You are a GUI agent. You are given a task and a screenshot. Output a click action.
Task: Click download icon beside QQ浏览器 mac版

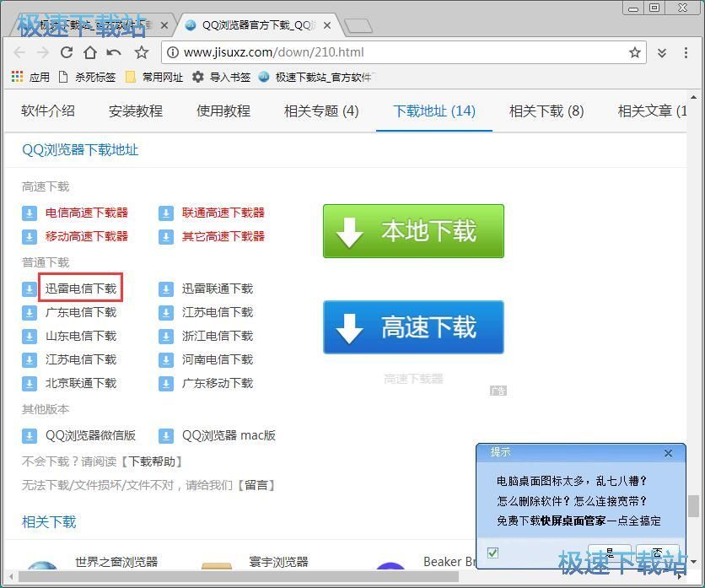coord(166,436)
